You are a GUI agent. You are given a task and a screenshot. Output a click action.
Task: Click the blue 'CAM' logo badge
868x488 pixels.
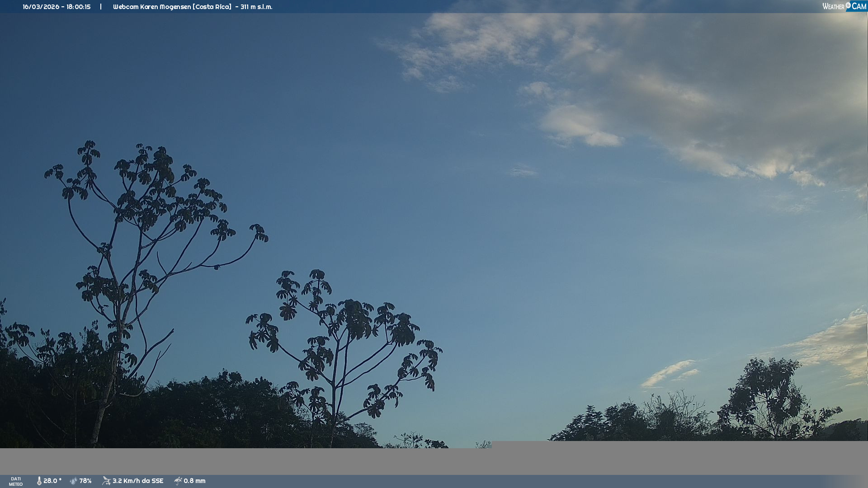859,6
